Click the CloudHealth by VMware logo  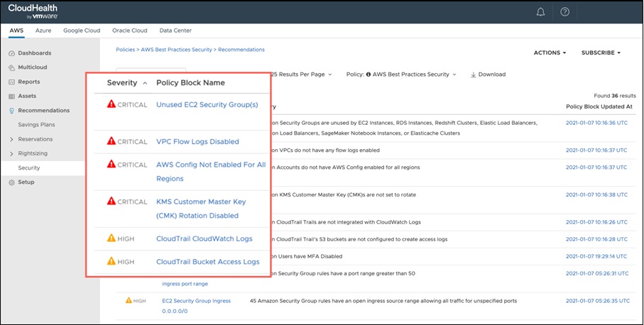pyautogui.click(x=33, y=11)
